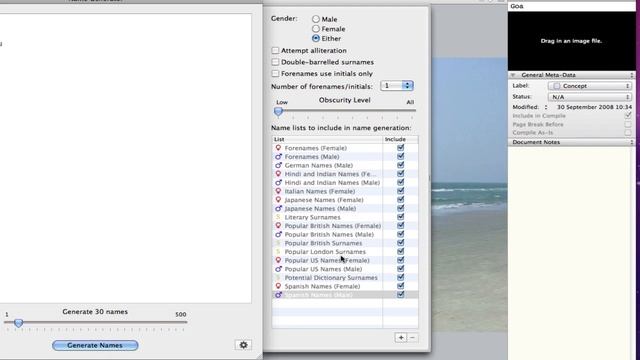Open the Modified date type toggle arrows

[x=546, y=107]
